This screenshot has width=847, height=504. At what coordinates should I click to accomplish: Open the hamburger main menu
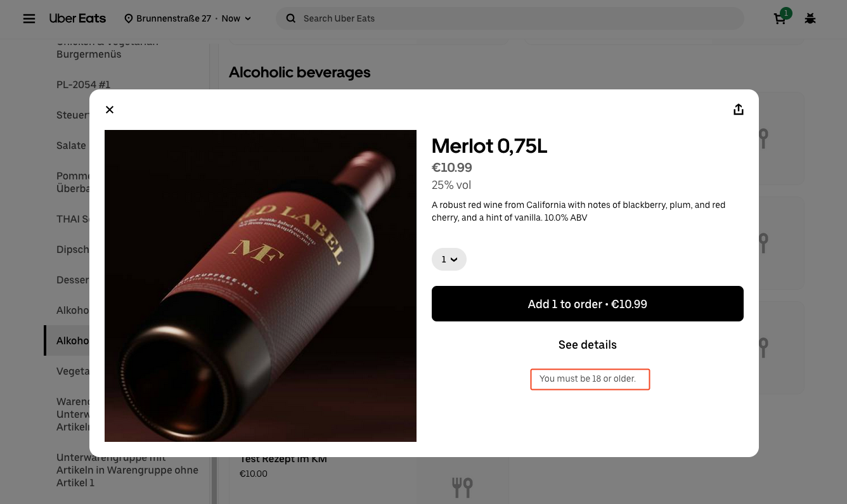[29, 18]
